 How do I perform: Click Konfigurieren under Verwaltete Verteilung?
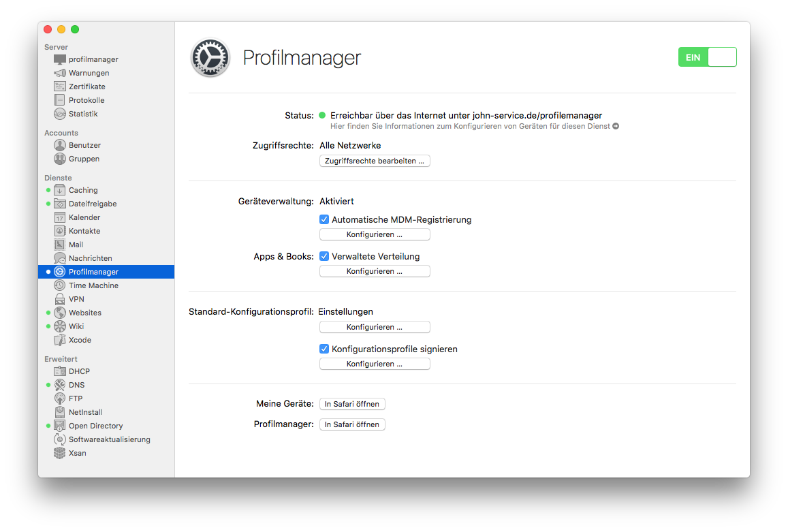375,271
